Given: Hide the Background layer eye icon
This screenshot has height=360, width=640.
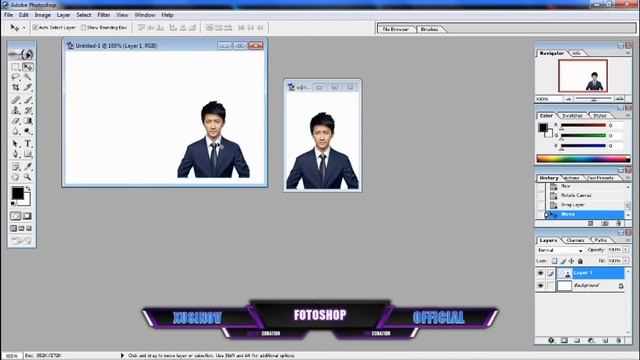Looking at the screenshot, I should tap(540, 286).
